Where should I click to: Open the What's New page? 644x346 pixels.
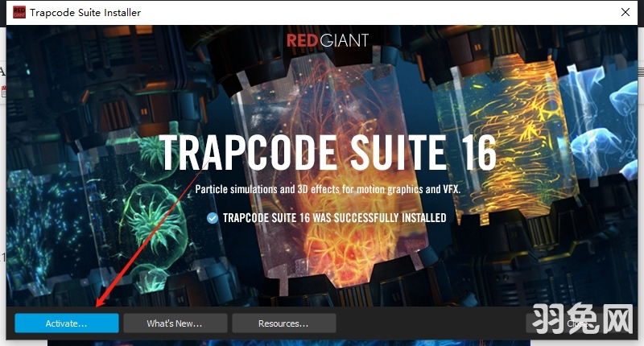(175, 323)
